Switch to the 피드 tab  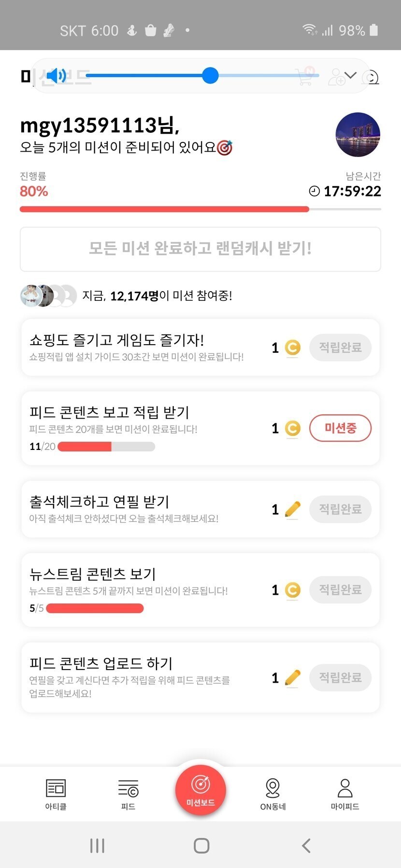[x=128, y=794]
